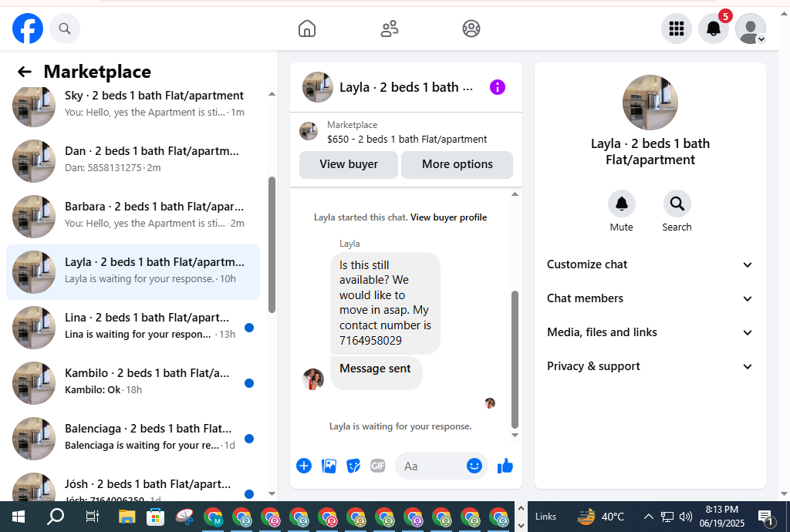
Task: Open the Friends icon in top bar
Action: tap(390, 29)
